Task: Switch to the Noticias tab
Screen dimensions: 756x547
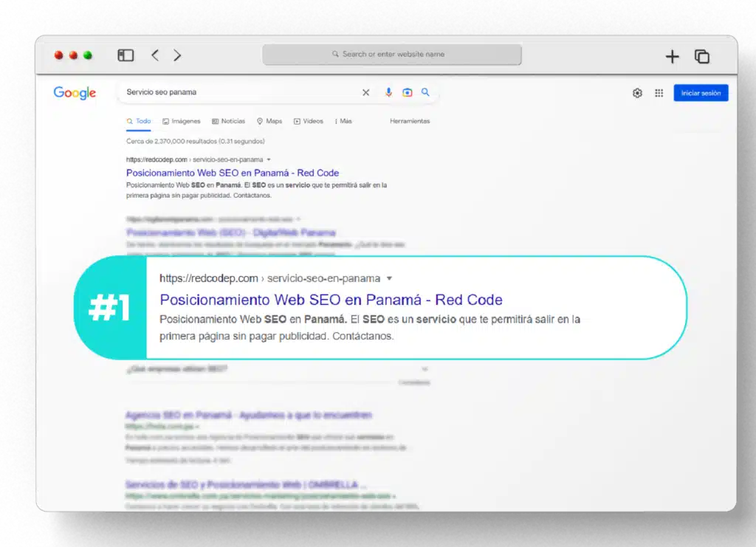Action: click(229, 121)
